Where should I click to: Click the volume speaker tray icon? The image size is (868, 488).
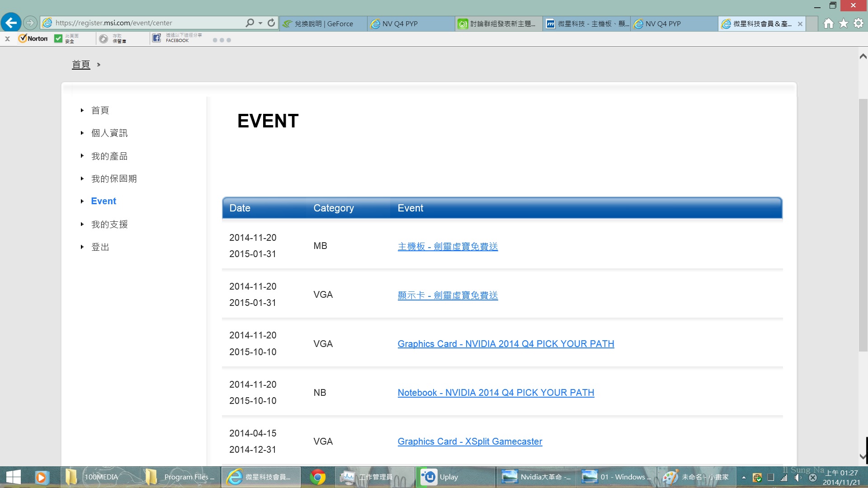point(798,478)
